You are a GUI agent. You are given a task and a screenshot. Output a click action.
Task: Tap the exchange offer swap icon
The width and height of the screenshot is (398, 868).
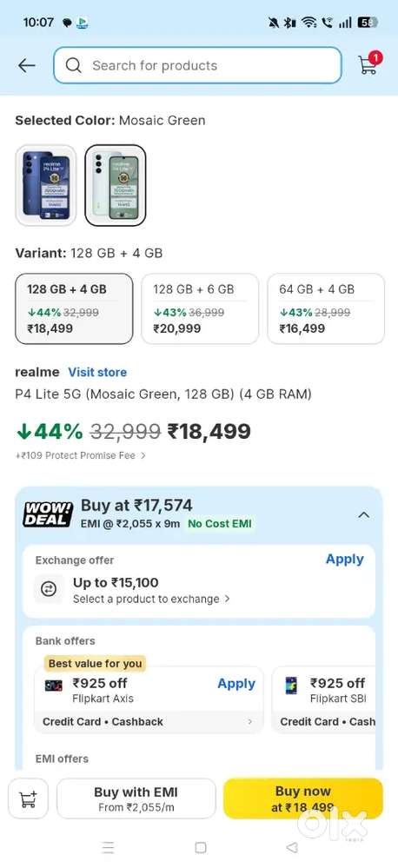coord(50,590)
